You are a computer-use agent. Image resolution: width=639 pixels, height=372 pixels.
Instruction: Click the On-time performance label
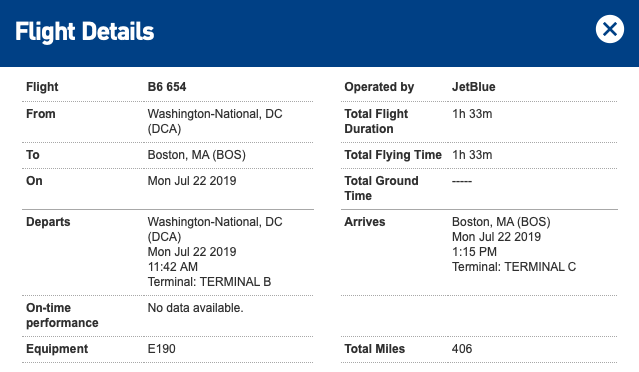(x=62, y=315)
